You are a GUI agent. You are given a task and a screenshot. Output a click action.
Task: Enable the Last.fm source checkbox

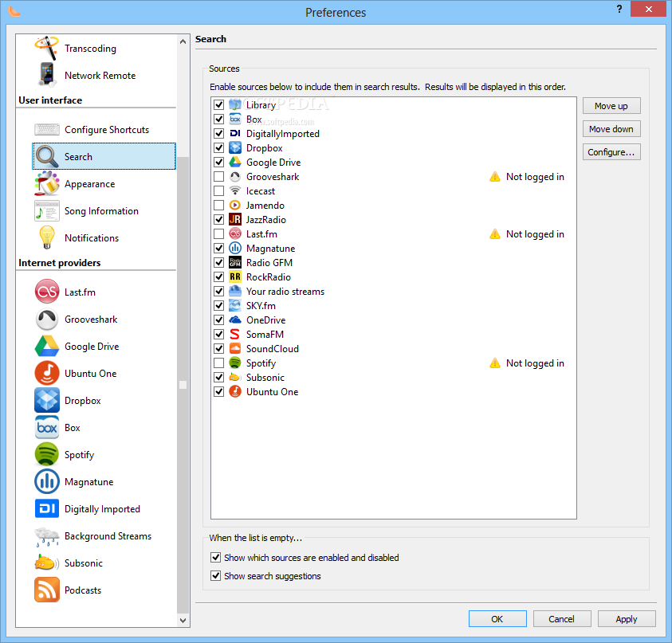[218, 234]
